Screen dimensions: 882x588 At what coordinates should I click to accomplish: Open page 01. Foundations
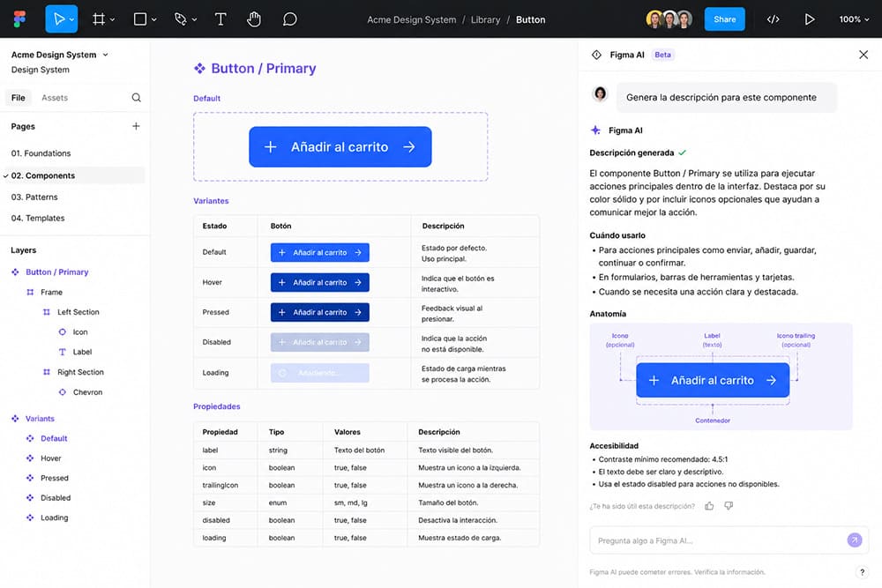click(x=41, y=153)
